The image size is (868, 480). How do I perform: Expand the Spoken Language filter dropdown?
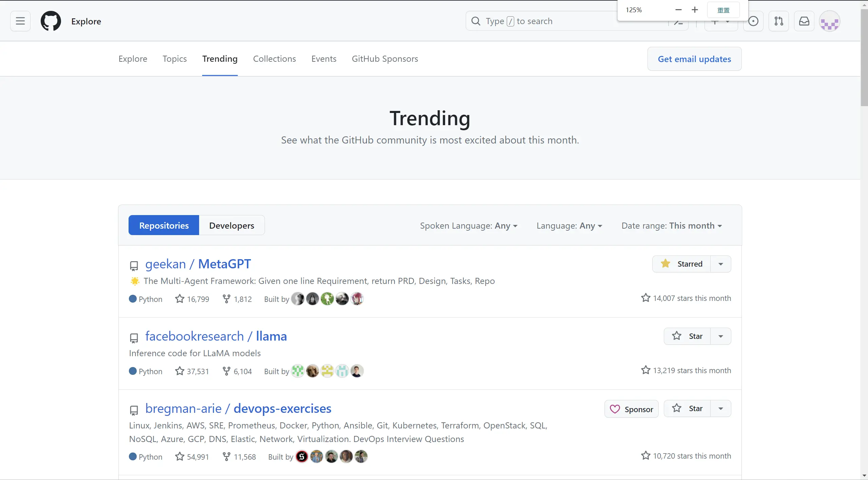pos(468,226)
